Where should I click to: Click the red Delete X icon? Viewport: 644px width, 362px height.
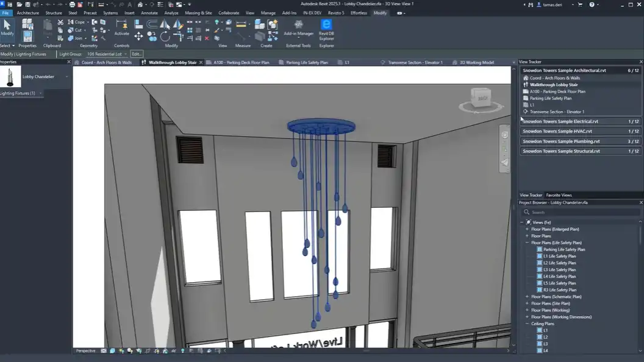207,38
